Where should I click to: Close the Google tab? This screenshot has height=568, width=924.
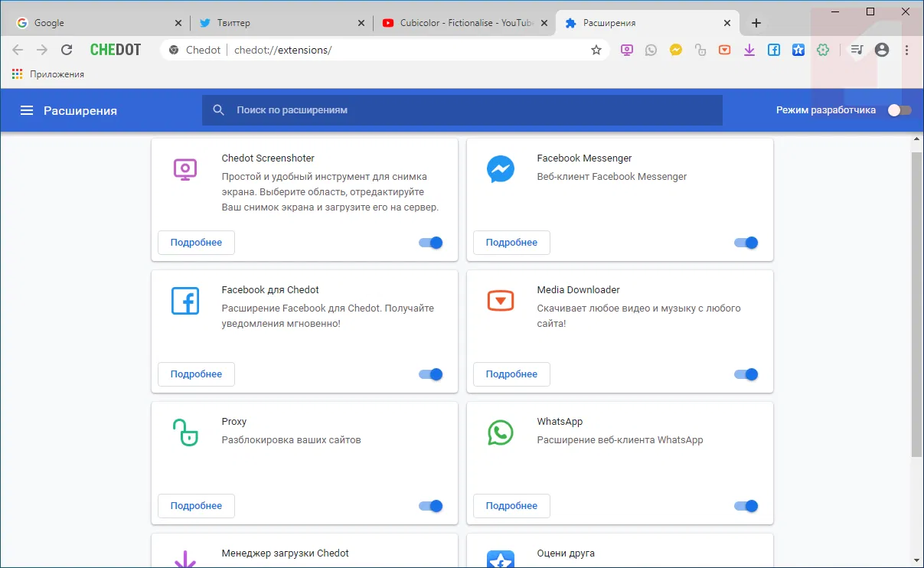point(178,23)
